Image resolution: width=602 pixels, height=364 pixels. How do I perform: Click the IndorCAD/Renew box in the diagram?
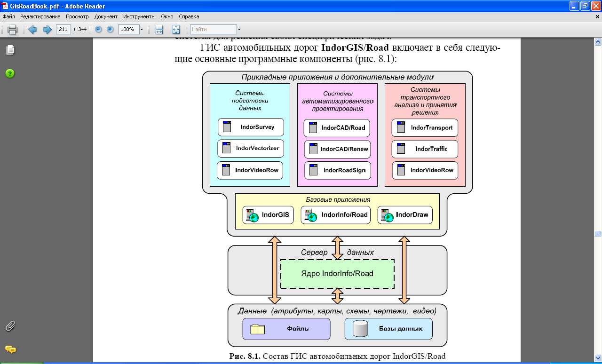337,149
